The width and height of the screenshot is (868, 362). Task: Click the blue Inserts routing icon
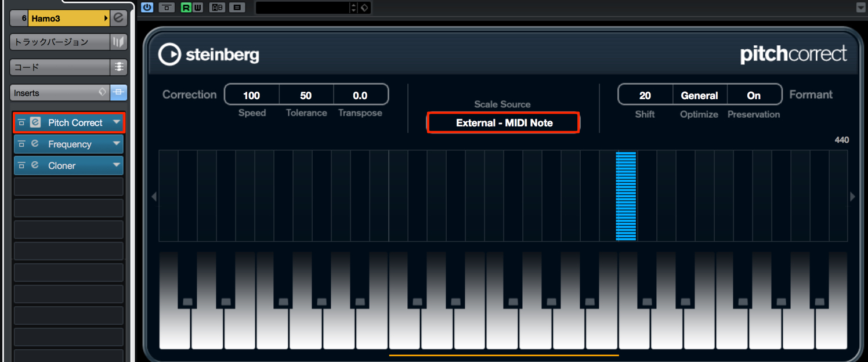(118, 92)
